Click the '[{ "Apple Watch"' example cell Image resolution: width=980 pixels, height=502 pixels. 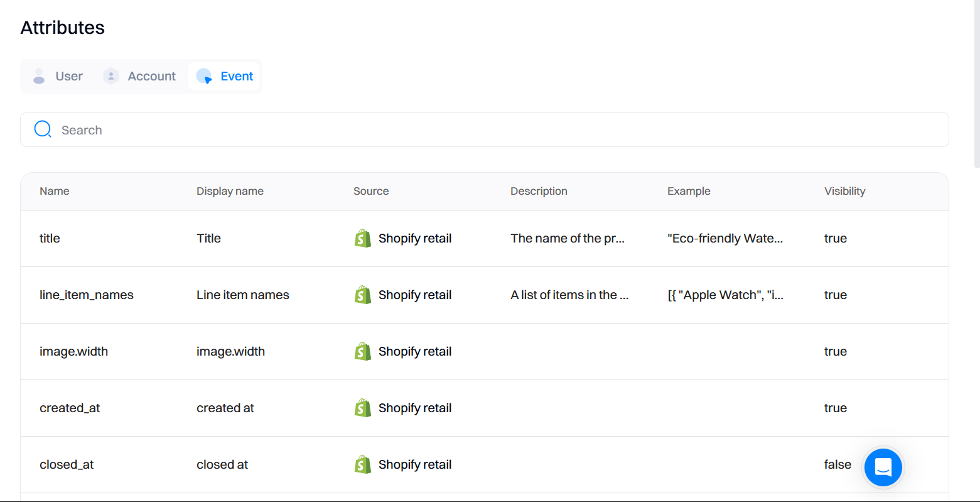click(725, 295)
